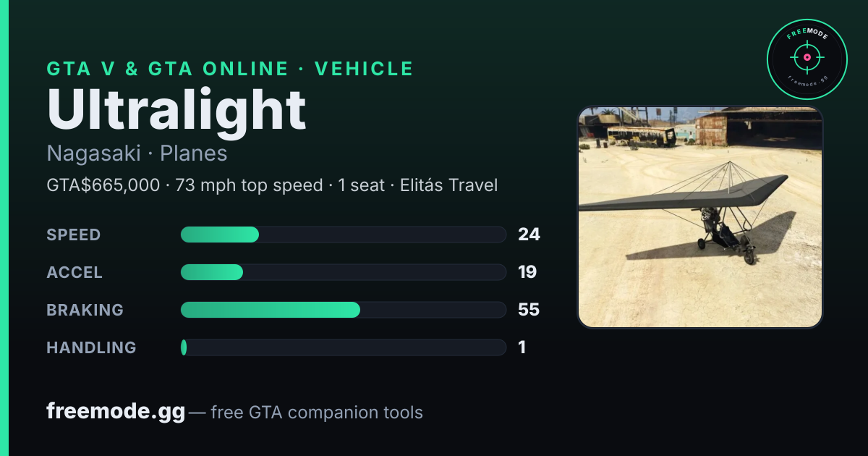Click the ACCEL label

75,272
